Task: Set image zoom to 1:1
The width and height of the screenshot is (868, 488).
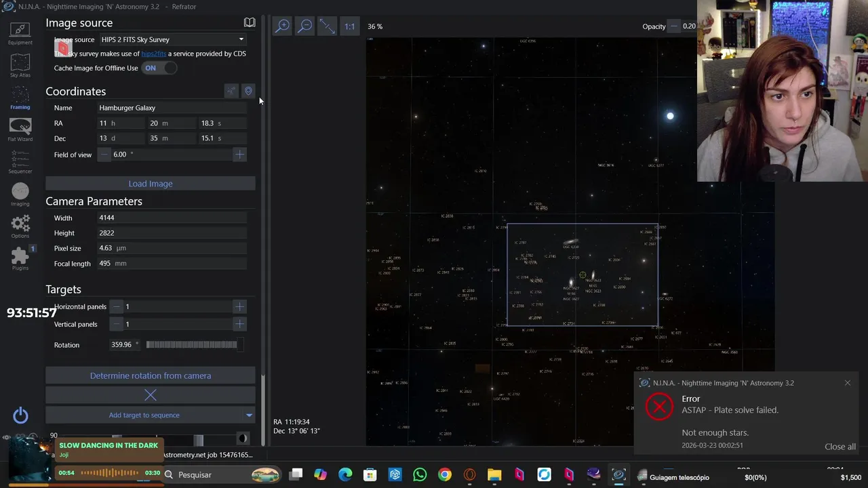Action: 349,26
